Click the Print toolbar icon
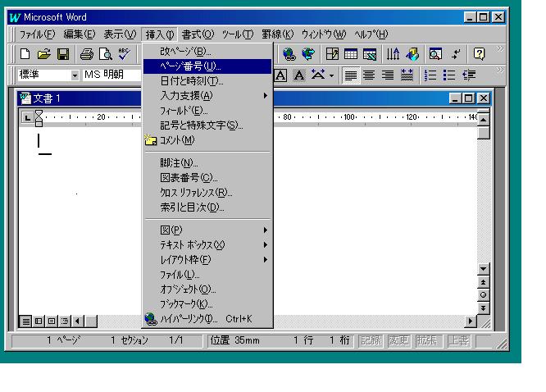The image size is (546, 392). point(86,54)
